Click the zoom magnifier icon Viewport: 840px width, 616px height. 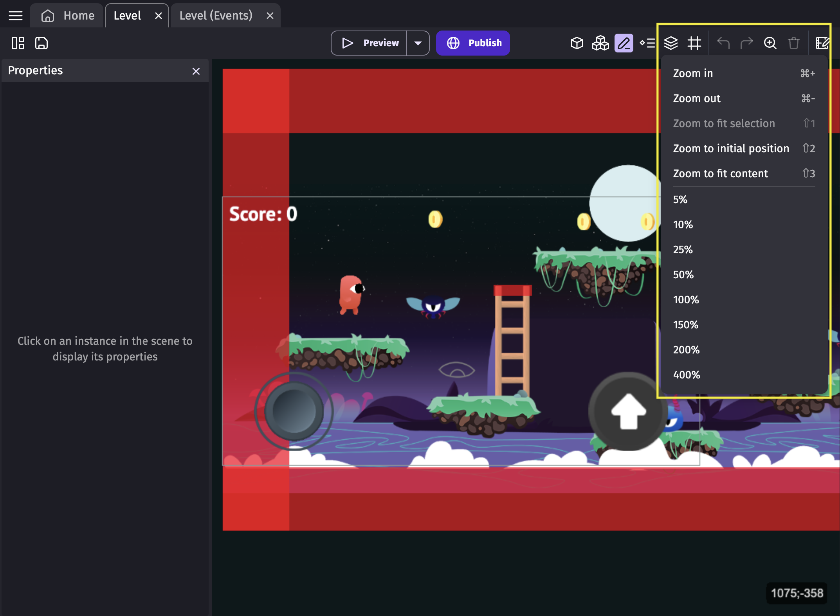tap(770, 43)
